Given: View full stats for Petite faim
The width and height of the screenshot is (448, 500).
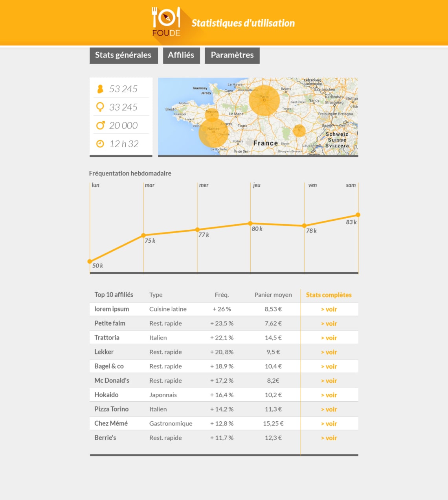Looking at the screenshot, I should click(329, 324).
